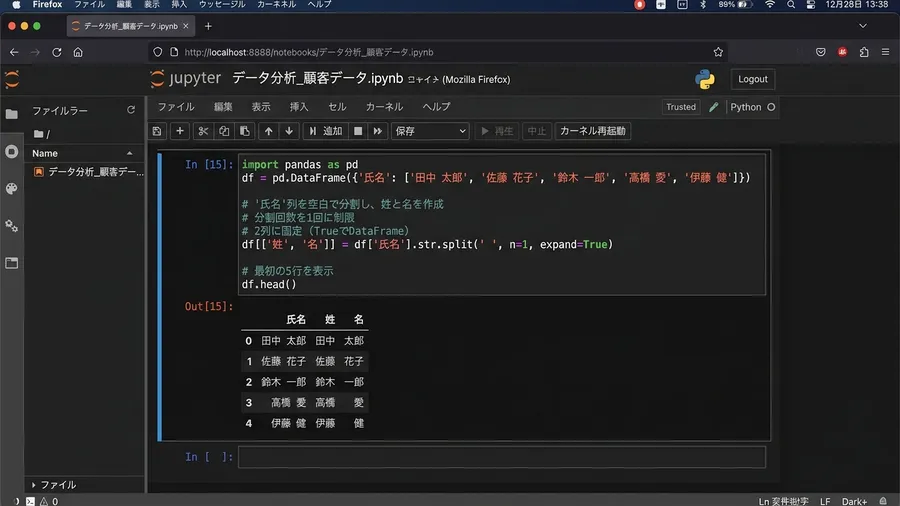Open macOS Spotlight search icon
This screenshot has height=506, width=900.
pos(791,5)
